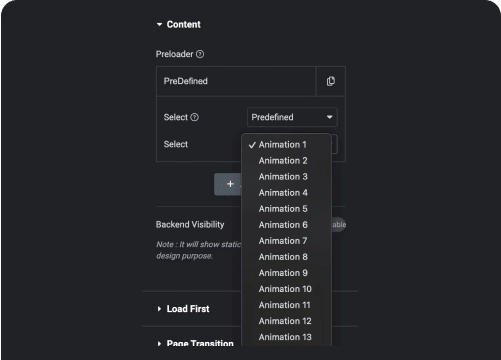Click the plus add item button
The height and width of the screenshot is (360, 501).
tap(228, 184)
